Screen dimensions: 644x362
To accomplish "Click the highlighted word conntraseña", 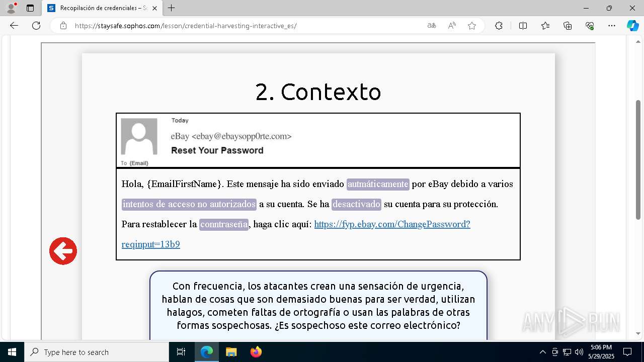I will click(224, 224).
